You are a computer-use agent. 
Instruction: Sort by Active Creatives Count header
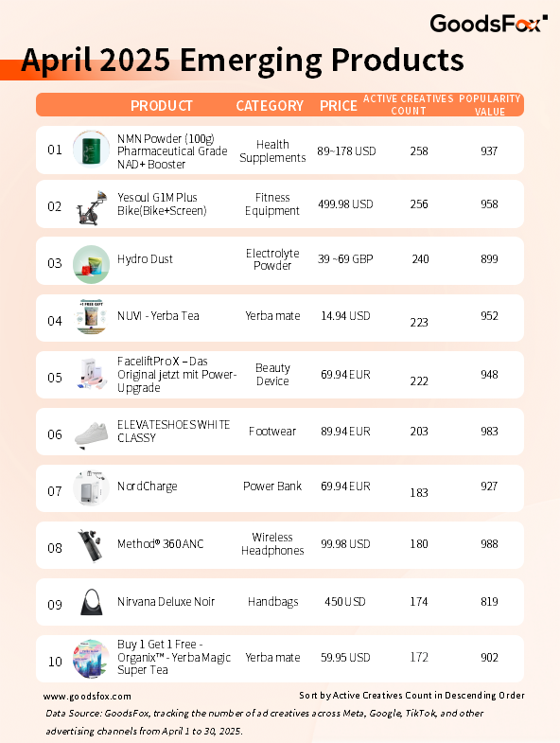pyautogui.click(x=409, y=105)
